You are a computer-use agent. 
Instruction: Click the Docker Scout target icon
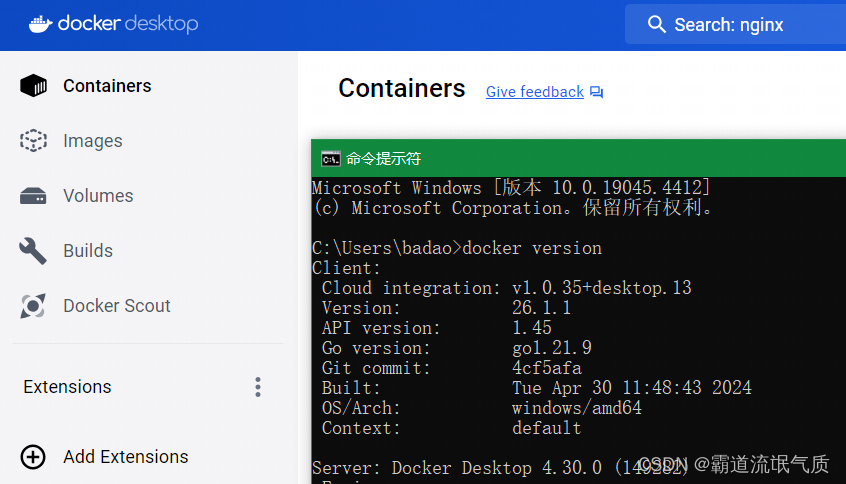[33, 306]
